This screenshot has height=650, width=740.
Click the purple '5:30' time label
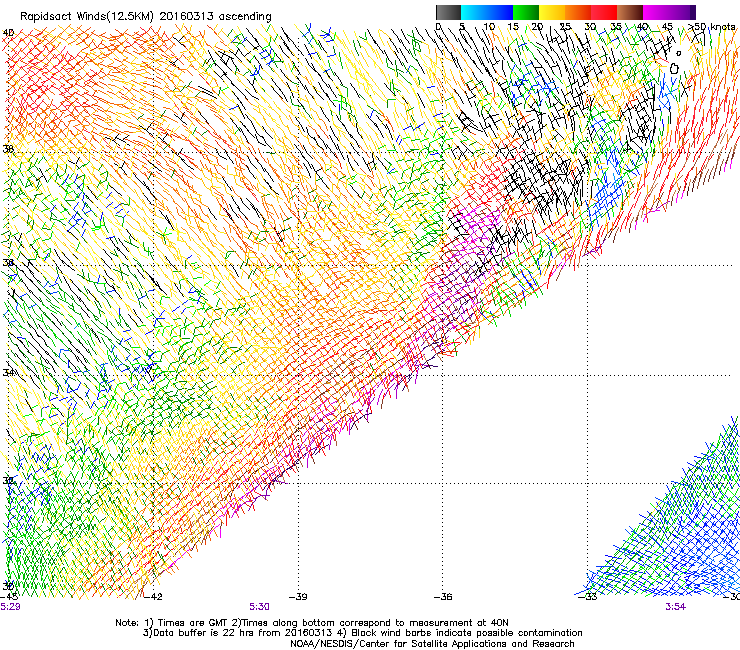[x=260, y=607]
